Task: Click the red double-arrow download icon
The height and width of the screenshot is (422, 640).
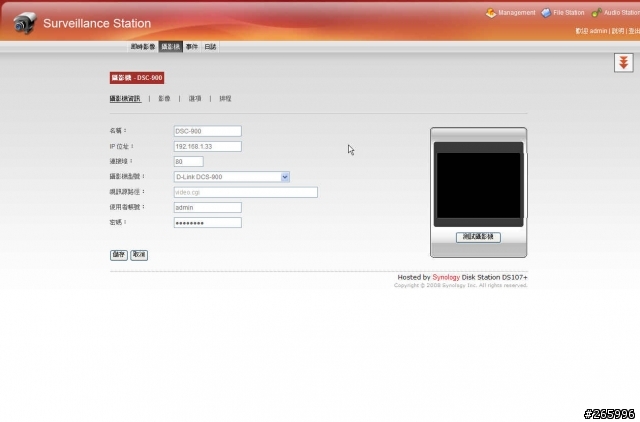Action: point(623,63)
